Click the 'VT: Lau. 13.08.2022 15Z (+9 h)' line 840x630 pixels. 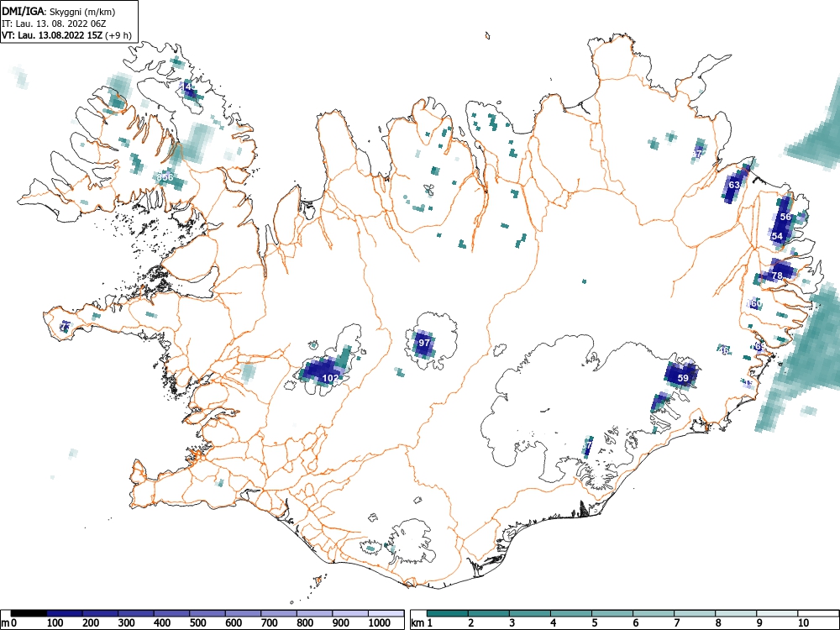click(66, 34)
